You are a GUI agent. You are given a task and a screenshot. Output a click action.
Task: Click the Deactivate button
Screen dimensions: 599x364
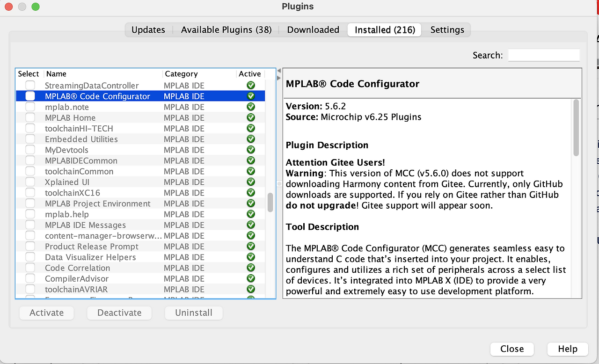click(119, 313)
